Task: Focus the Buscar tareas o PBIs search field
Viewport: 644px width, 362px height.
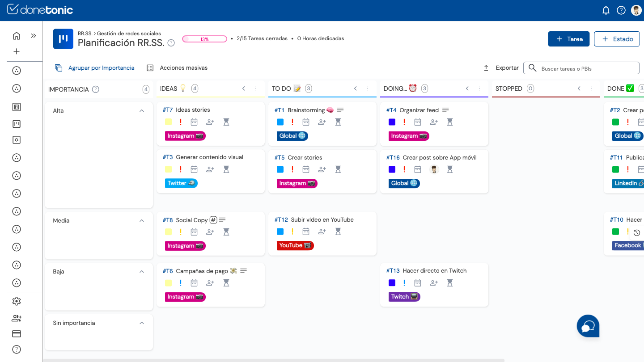Action: click(x=581, y=68)
